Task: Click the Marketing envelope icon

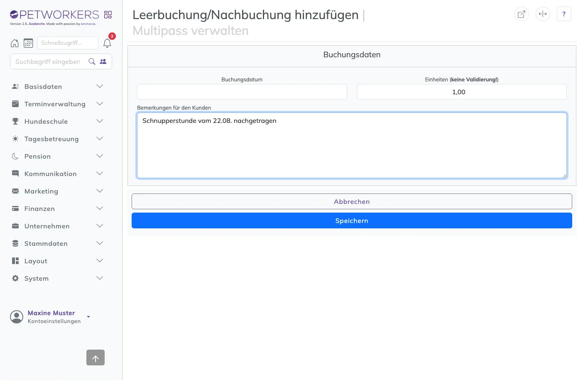Action: coord(15,191)
